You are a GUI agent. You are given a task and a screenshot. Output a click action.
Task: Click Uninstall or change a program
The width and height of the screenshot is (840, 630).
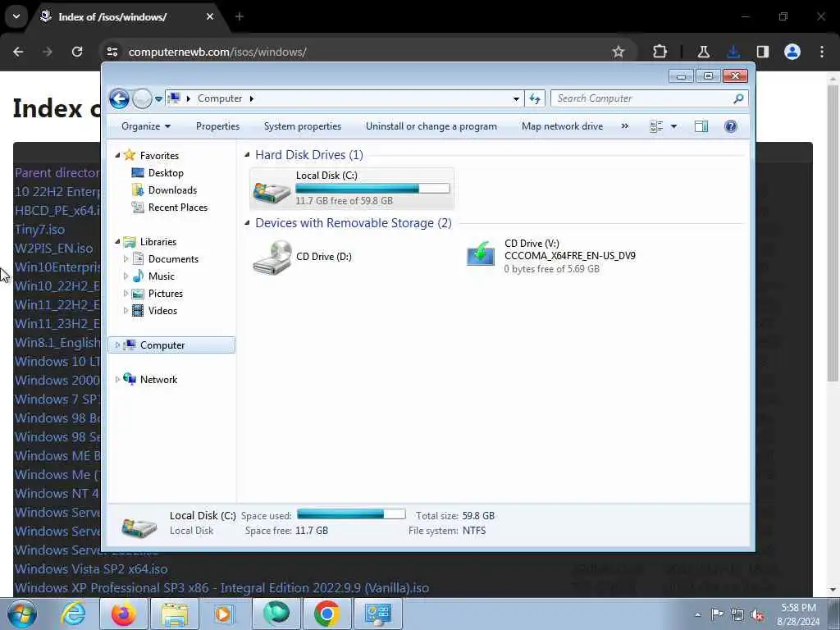click(x=431, y=126)
